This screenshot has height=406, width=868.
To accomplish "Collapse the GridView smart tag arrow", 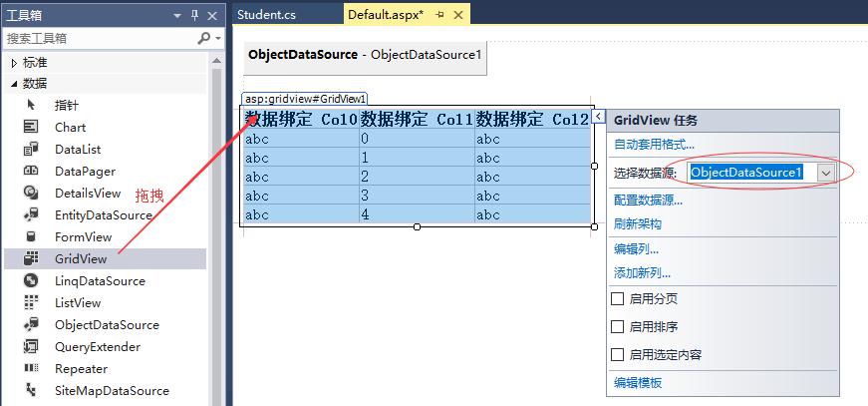I will 598,117.
